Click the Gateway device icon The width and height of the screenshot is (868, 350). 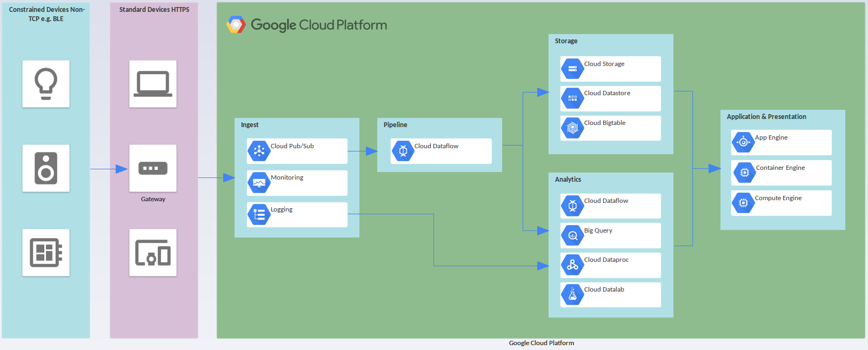point(153,168)
